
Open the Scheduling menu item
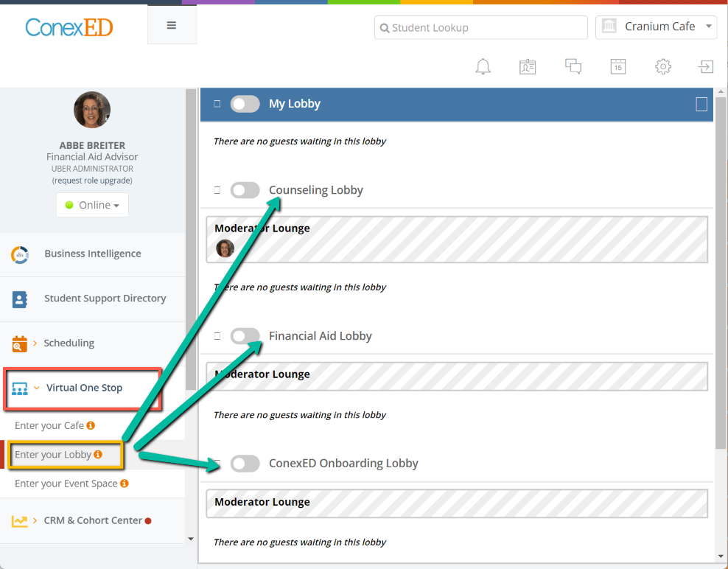point(92,343)
